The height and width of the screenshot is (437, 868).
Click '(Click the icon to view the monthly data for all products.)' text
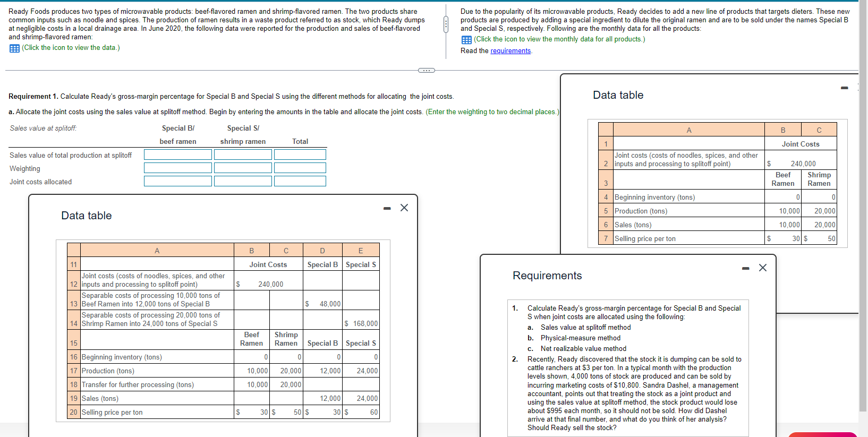[559, 39]
